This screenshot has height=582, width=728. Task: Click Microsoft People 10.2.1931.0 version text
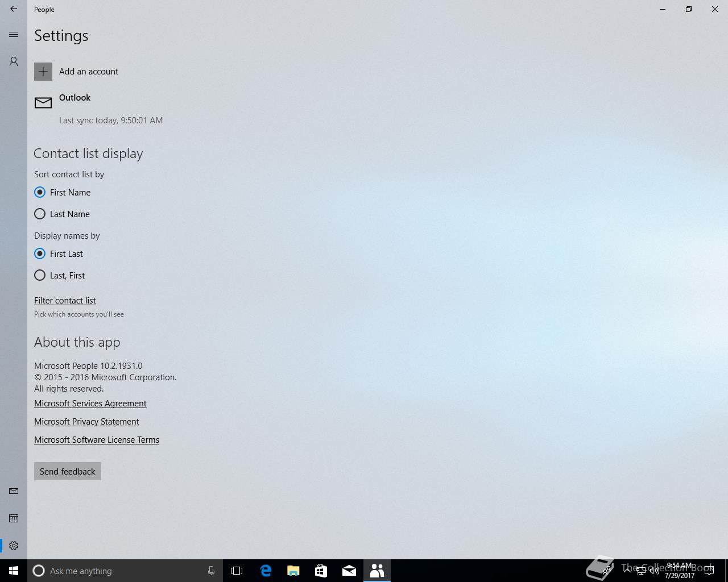(x=88, y=366)
